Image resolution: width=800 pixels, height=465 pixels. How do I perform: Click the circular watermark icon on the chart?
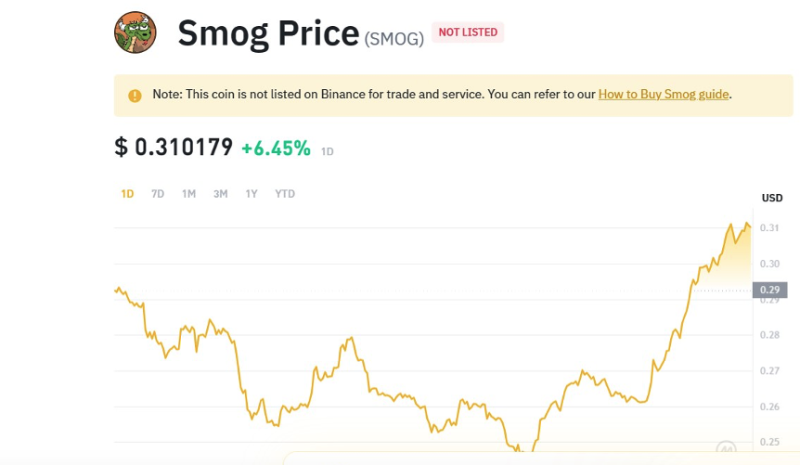[727, 449]
